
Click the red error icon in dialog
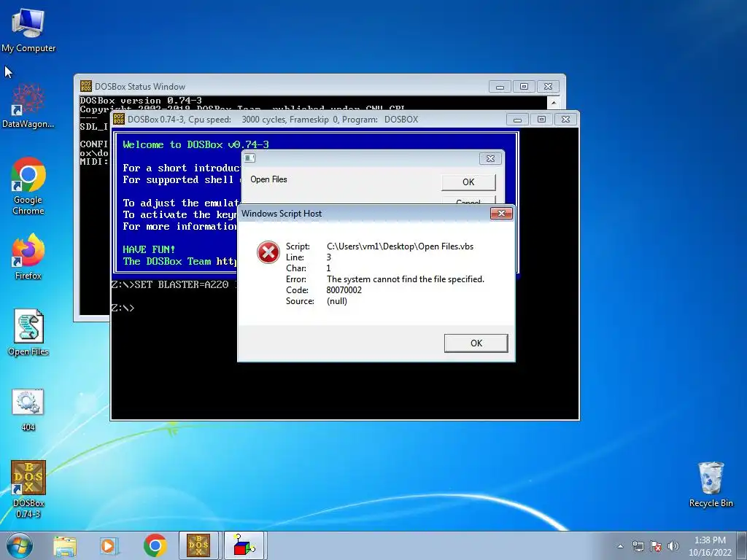[268, 252]
